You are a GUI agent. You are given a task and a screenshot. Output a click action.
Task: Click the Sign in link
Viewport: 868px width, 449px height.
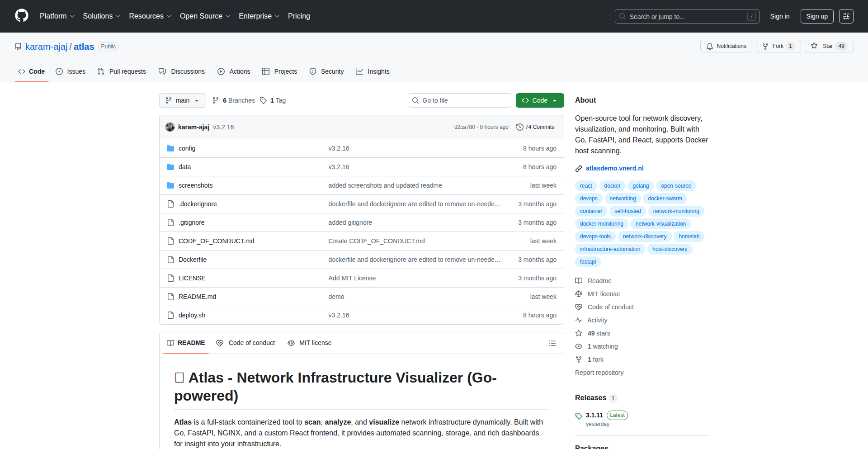pos(780,16)
